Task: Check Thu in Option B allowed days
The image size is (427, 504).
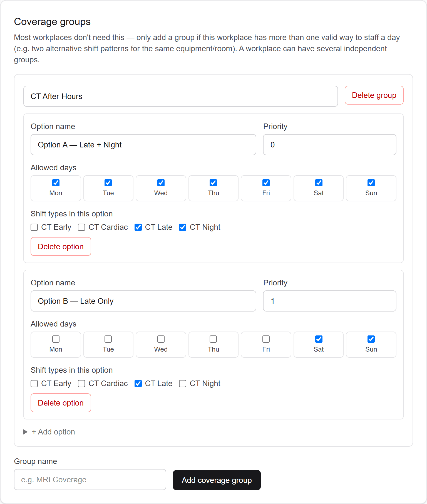Action: click(x=213, y=339)
